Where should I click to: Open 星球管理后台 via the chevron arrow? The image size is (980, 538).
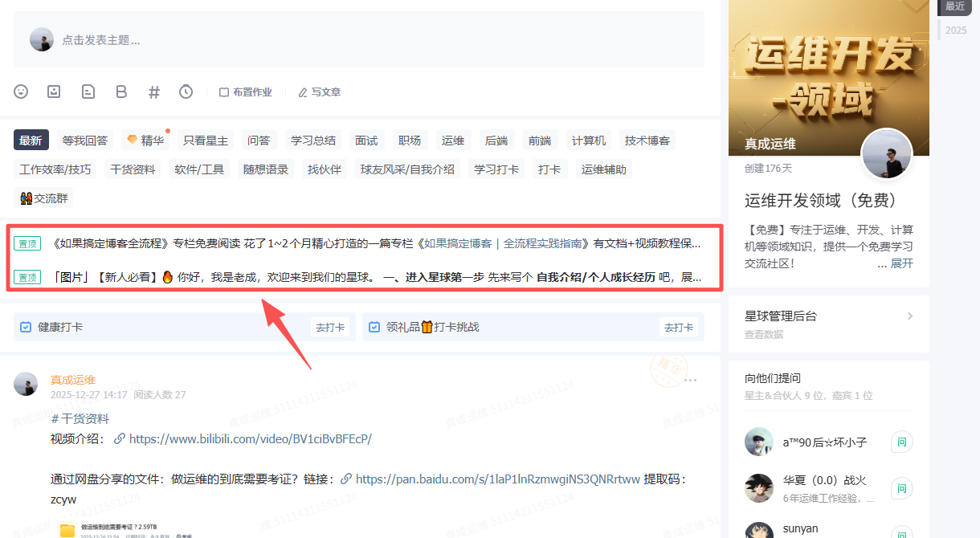point(910,316)
